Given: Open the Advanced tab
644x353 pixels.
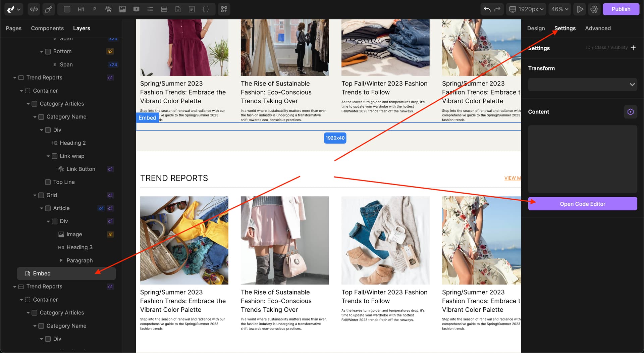Looking at the screenshot, I should click(x=598, y=28).
